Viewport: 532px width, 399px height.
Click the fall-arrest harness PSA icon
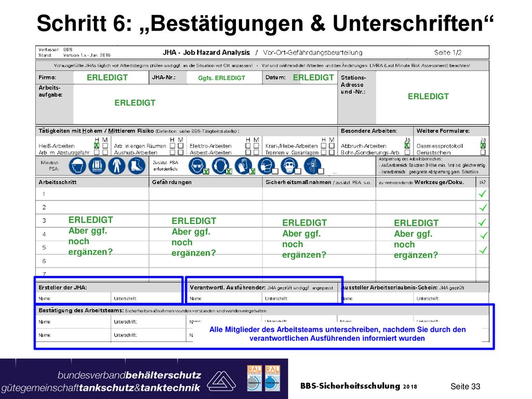click(312, 166)
